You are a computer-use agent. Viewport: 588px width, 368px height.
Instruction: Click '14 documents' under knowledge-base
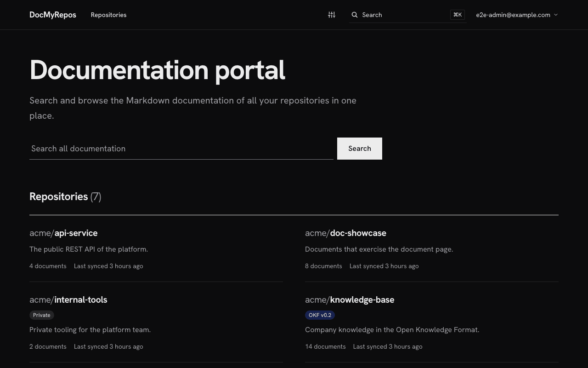(325, 346)
